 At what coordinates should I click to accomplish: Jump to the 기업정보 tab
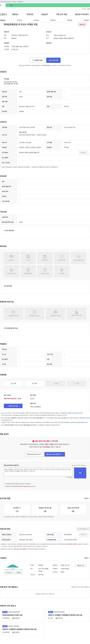[x=86, y=20]
